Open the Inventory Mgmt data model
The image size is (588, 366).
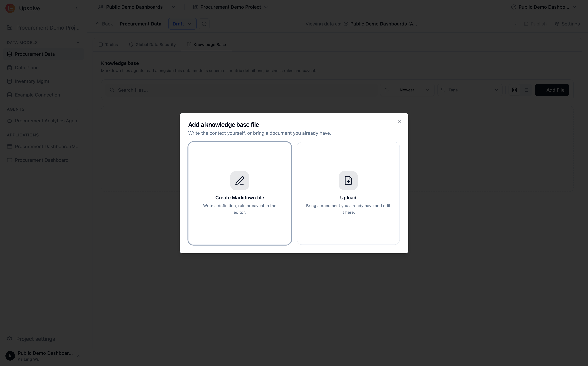(x=43, y=81)
